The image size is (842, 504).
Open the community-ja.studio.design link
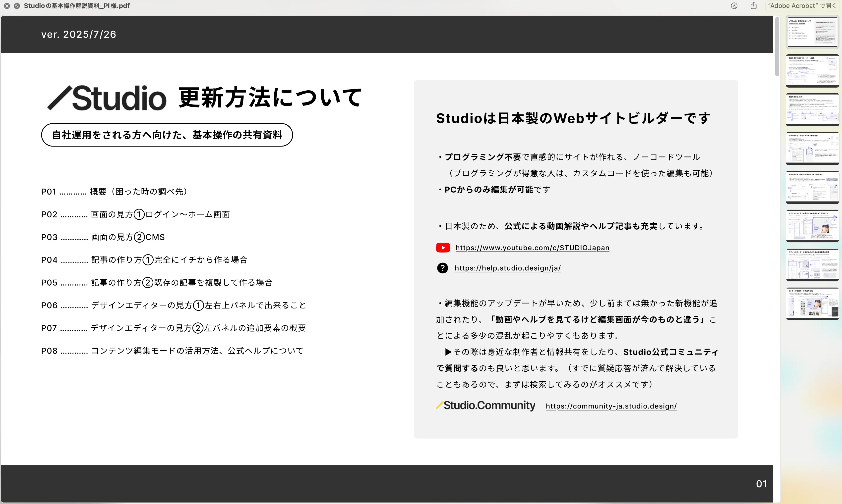pyautogui.click(x=611, y=406)
